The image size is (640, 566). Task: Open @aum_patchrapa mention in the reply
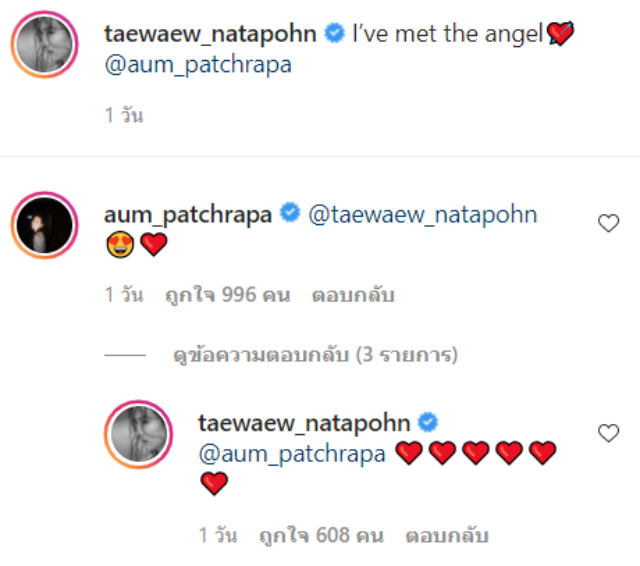[292, 454]
